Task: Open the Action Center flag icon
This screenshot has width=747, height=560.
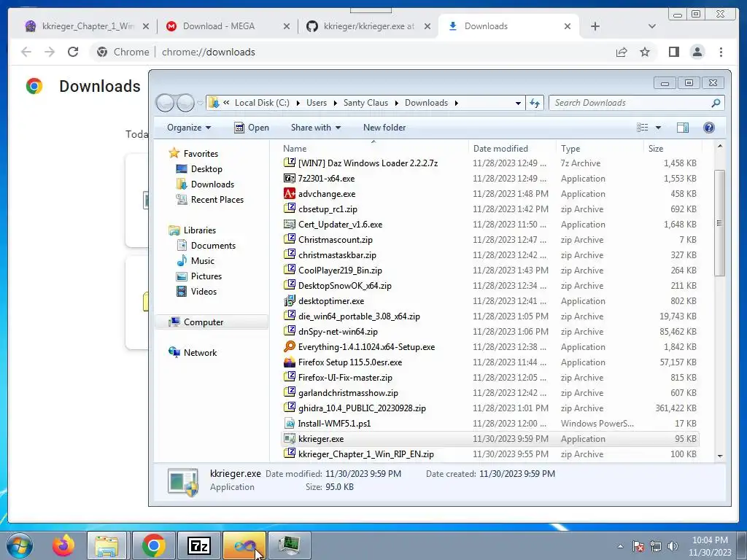Action: (638, 546)
